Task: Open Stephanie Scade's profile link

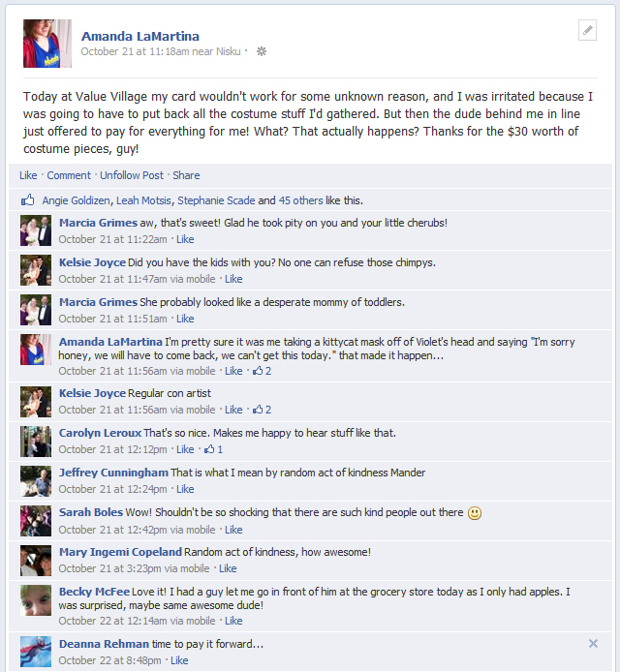Action: pos(216,200)
